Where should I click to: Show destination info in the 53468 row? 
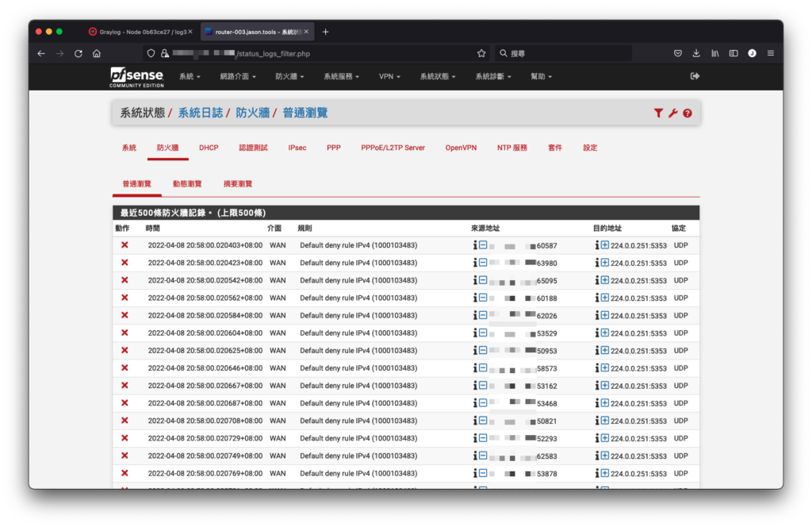click(x=596, y=403)
